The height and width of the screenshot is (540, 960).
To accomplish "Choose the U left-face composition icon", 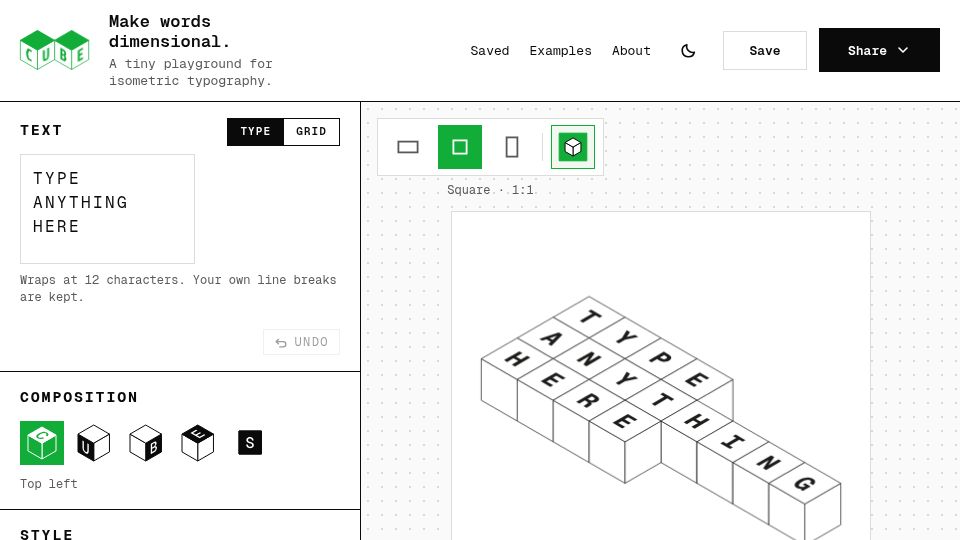I will [x=94, y=443].
